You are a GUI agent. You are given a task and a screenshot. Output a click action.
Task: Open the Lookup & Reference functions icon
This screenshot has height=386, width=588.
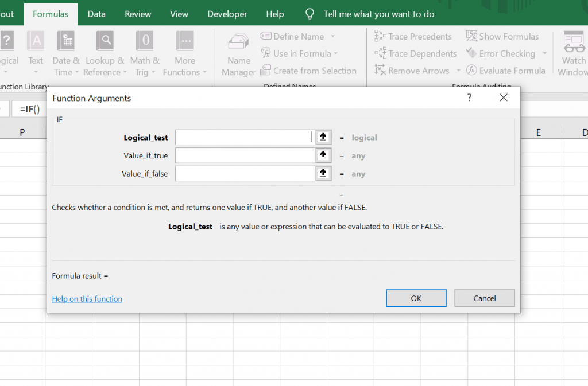click(105, 40)
